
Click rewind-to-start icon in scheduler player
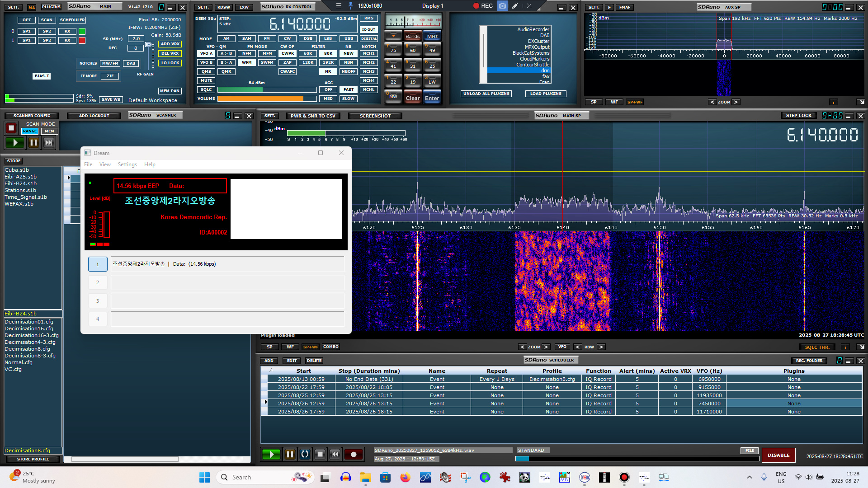pos(335,454)
